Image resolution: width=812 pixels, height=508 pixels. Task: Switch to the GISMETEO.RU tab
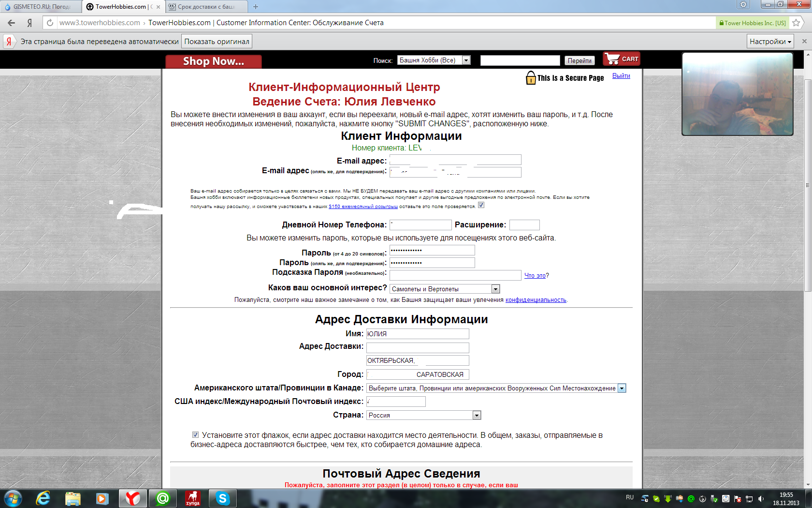point(41,7)
